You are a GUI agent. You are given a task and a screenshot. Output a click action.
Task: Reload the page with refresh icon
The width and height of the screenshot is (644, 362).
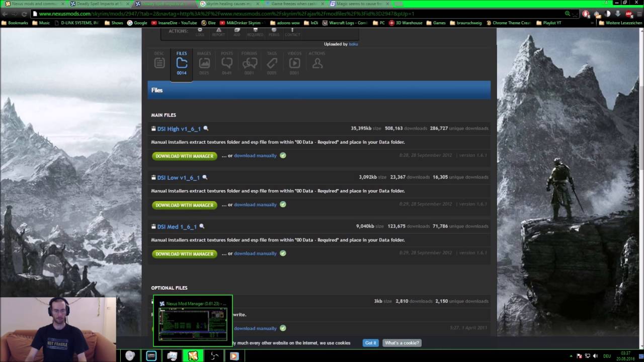pyautogui.click(x=23, y=14)
